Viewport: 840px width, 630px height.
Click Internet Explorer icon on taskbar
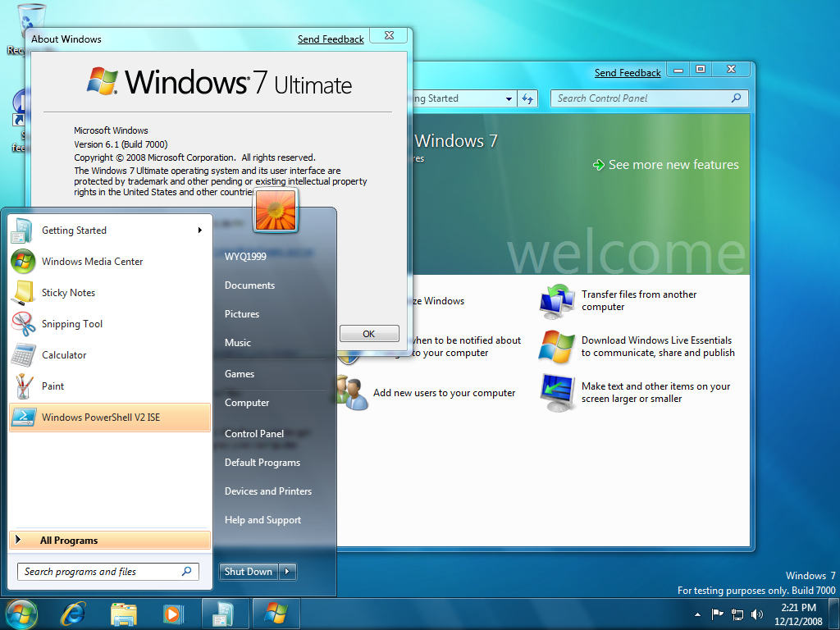72,614
